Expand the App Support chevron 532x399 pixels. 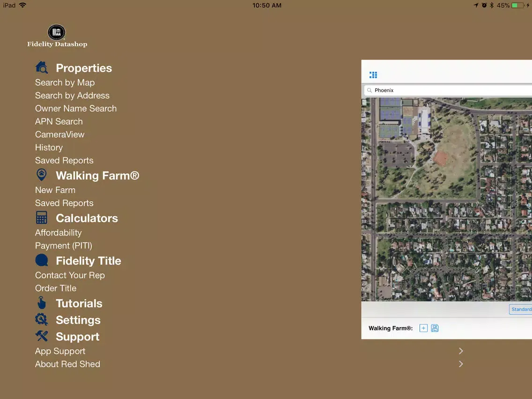click(461, 351)
